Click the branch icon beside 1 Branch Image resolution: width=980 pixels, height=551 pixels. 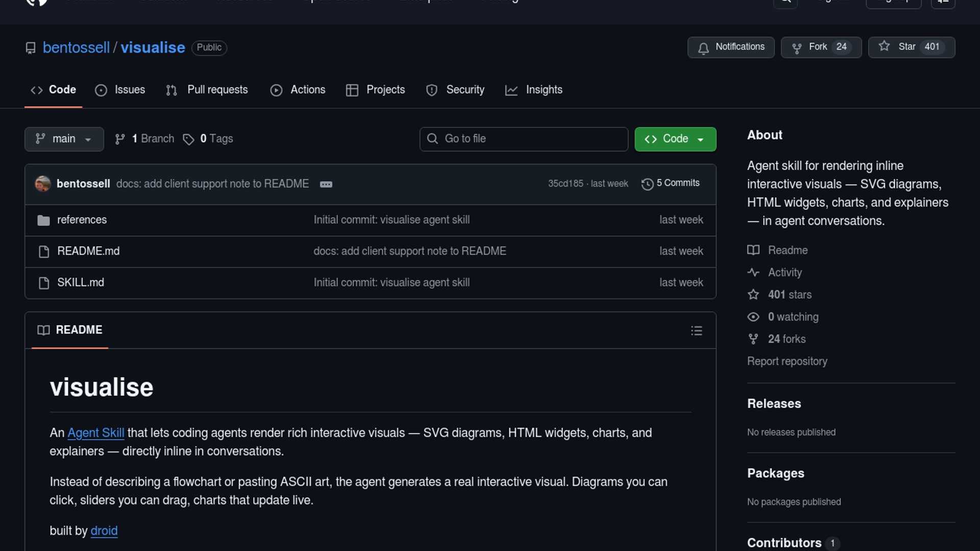coord(120,139)
